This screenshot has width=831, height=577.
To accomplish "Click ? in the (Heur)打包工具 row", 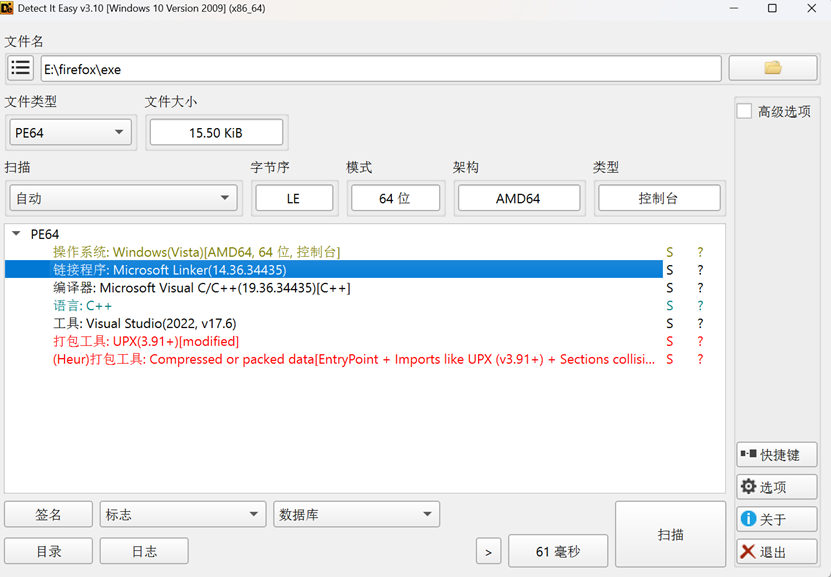I will [x=700, y=360].
